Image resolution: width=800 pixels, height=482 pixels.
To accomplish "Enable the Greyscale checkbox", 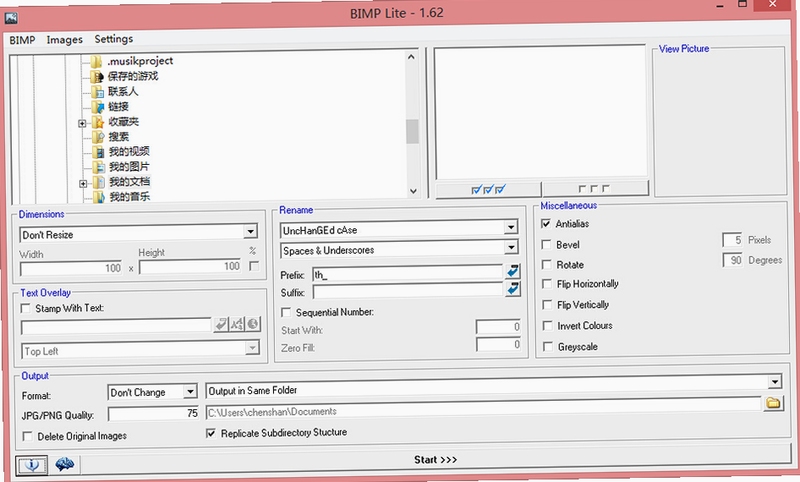I will pos(548,347).
